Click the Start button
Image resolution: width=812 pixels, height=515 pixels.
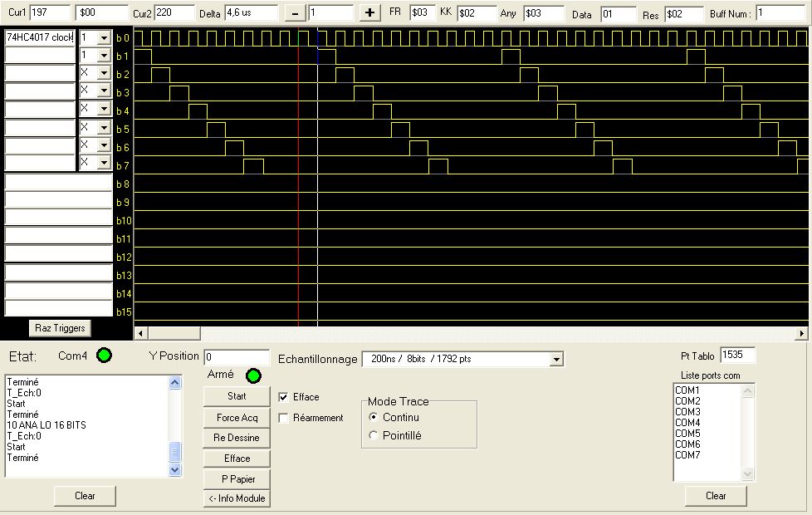237,396
